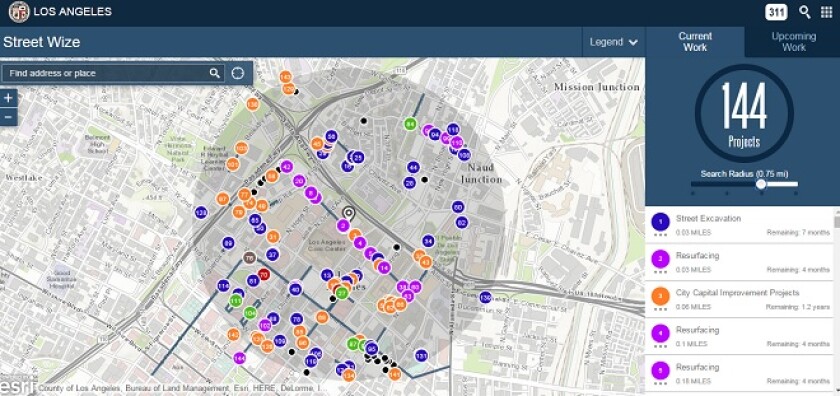This screenshot has height=396, width=840.
Task: Switch to the Current Work tab
Action: tap(695, 42)
